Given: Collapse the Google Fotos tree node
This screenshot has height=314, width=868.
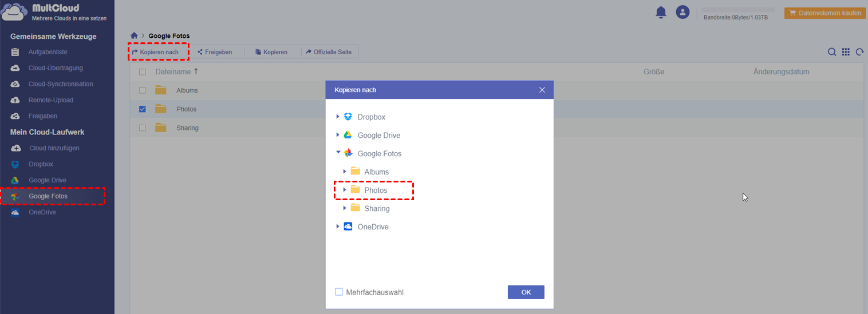Looking at the screenshot, I should coord(338,153).
